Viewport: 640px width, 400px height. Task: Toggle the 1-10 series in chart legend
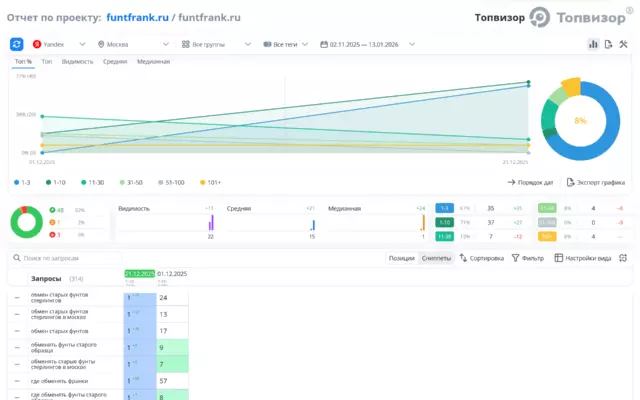(x=56, y=182)
